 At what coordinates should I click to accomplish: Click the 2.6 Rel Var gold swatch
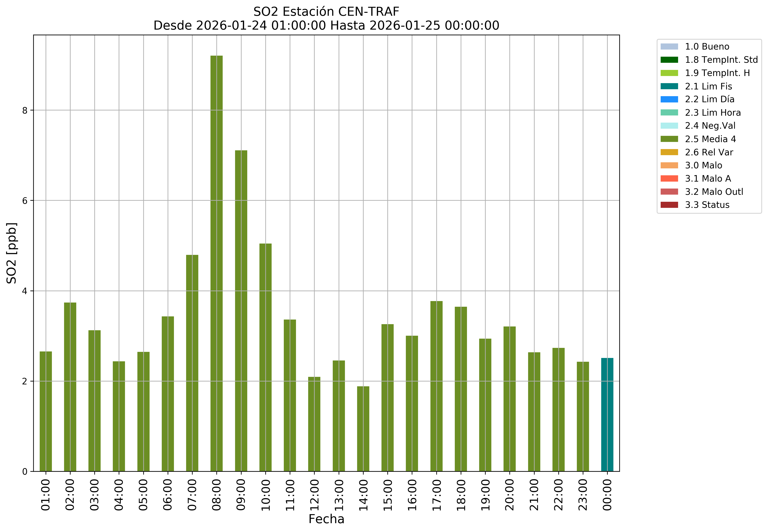[669, 152]
